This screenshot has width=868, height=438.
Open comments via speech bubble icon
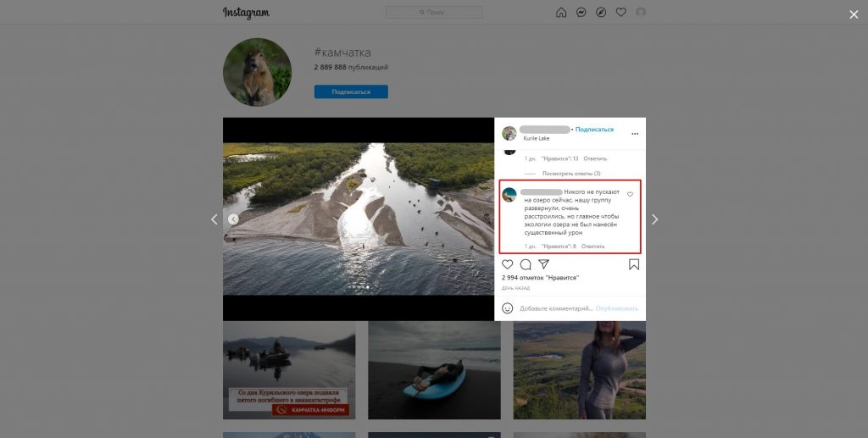[526, 264]
